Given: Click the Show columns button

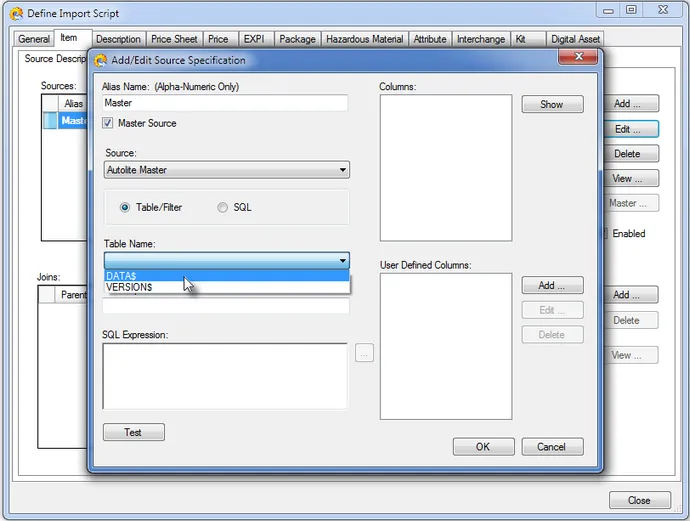Looking at the screenshot, I should [551, 104].
